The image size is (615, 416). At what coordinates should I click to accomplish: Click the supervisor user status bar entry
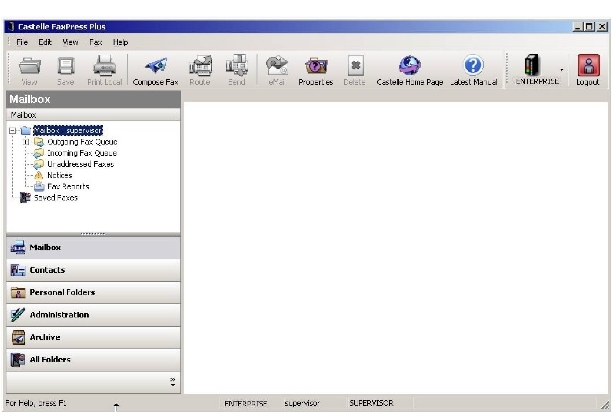coord(302,403)
